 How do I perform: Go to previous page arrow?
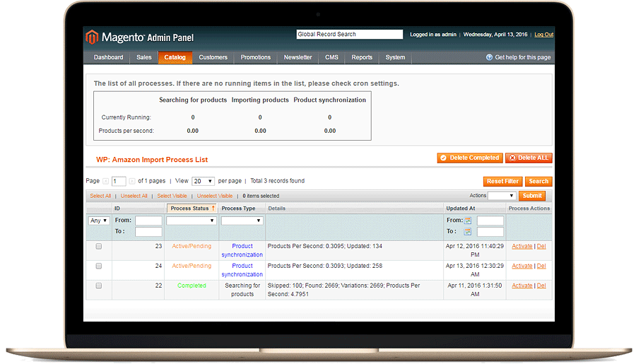pos(106,181)
